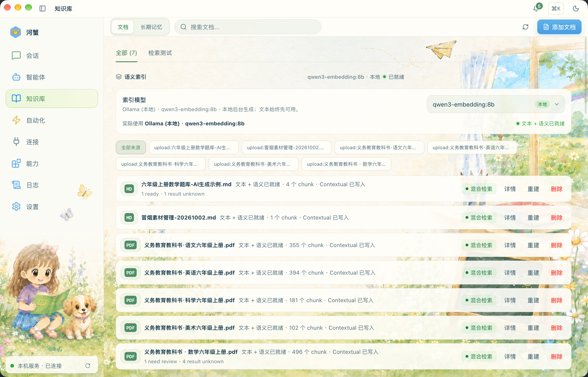Open 详情 for 科学六年级上册.pdf
Viewport: 588px width, 377px height.
[x=510, y=300]
